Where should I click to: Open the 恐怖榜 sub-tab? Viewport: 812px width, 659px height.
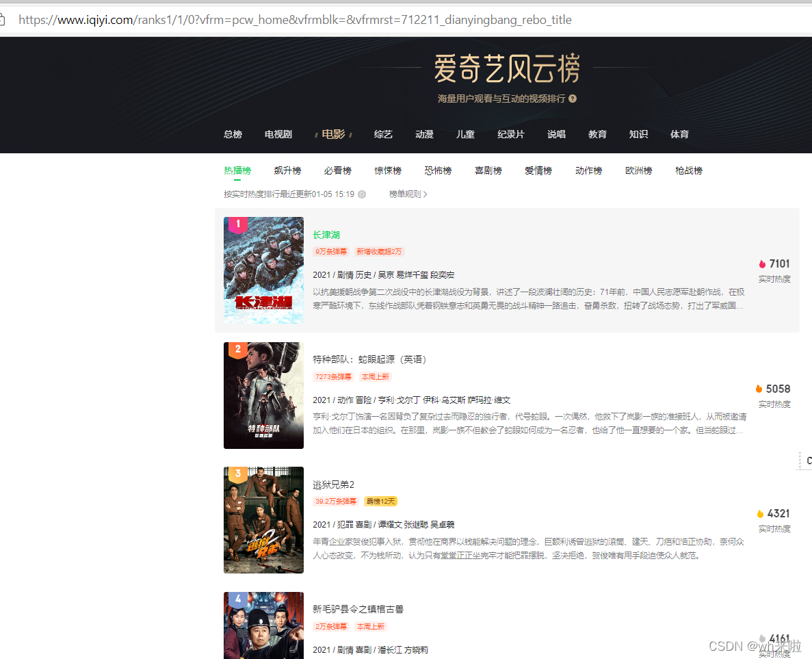(x=438, y=170)
